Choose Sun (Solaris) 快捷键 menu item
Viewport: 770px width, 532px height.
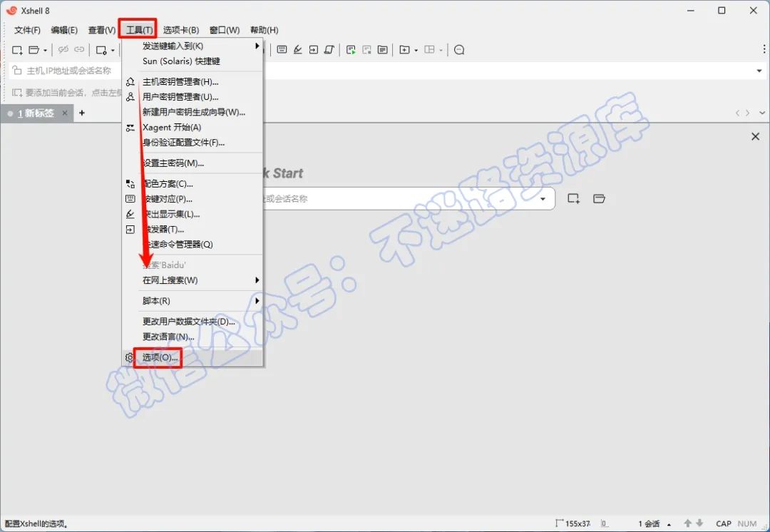pyautogui.click(x=192, y=61)
